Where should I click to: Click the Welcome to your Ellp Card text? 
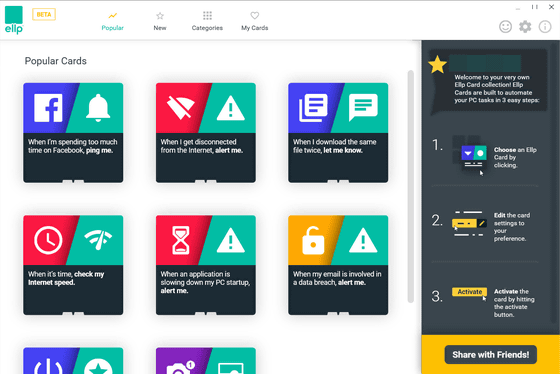pyautogui.click(x=496, y=89)
